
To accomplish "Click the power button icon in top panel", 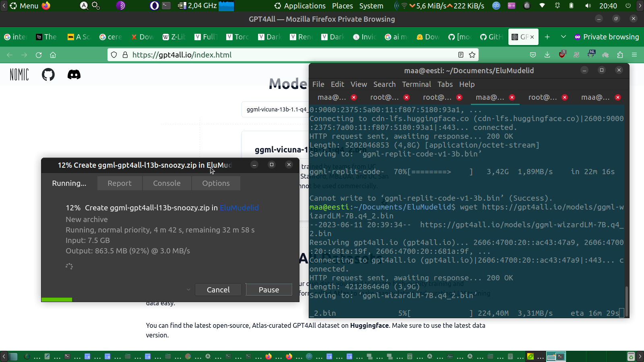I will point(628,6).
